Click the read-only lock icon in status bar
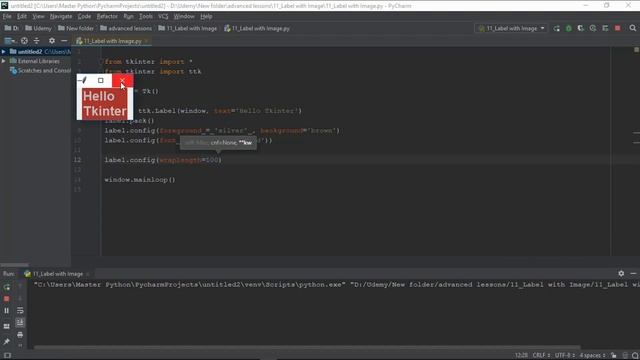Screen dimensions: 640x360 pyautogui.click(x=613, y=356)
